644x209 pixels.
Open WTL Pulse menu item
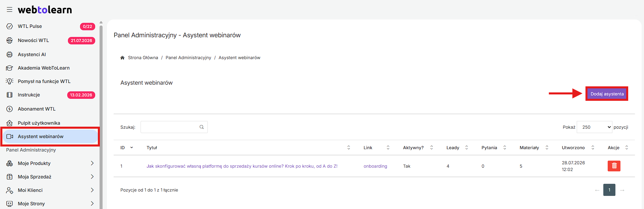pos(30,26)
